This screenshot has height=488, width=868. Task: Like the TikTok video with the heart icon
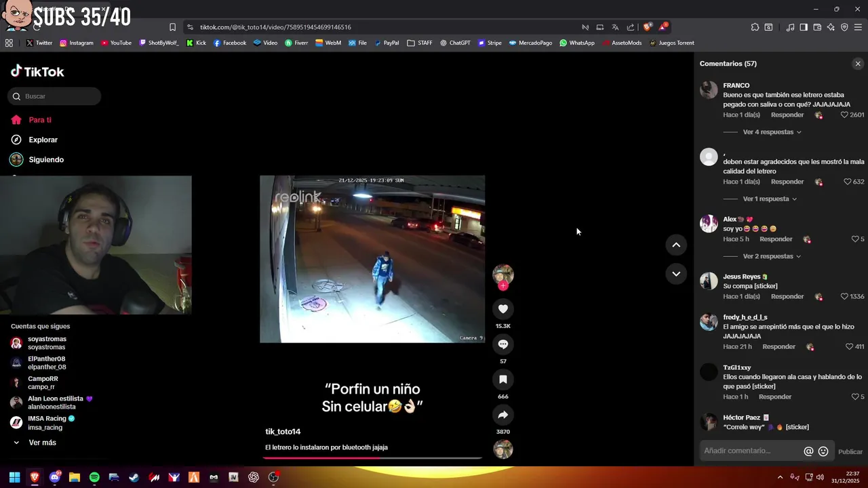click(503, 309)
